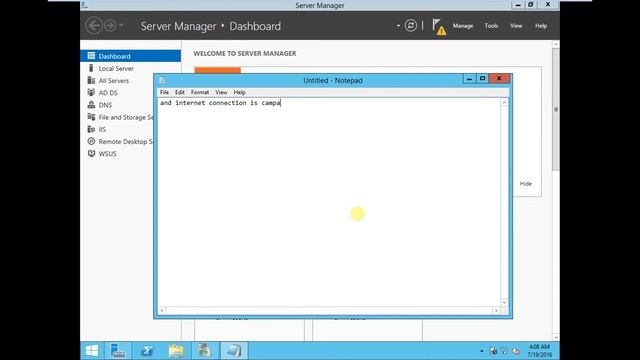Click inside the Notepad text area

(x=329, y=202)
